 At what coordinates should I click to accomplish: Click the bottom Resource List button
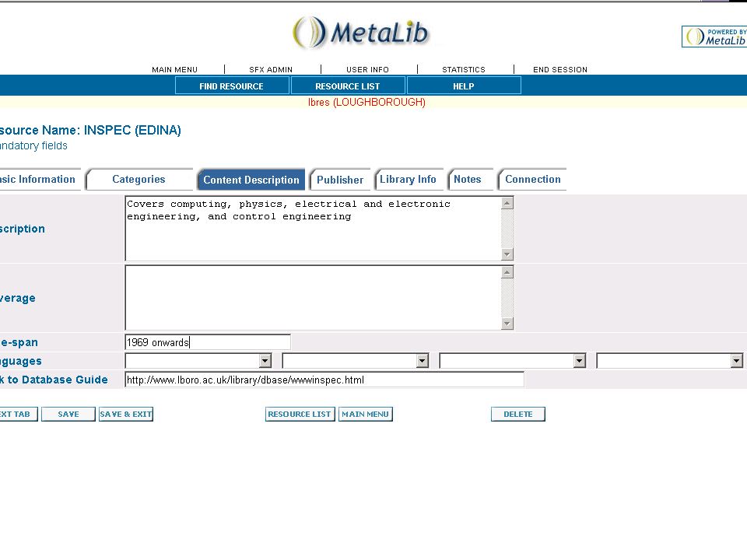(x=300, y=415)
